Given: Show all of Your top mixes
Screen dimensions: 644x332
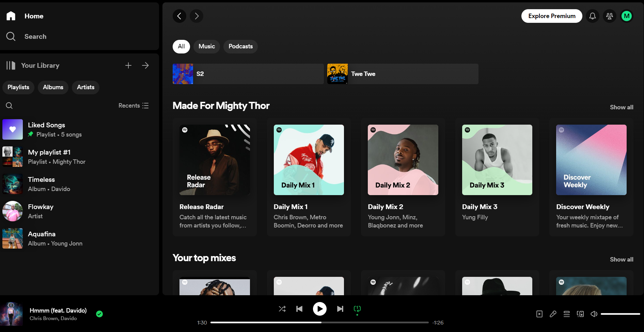Looking at the screenshot, I should click(x=622, y=259).
